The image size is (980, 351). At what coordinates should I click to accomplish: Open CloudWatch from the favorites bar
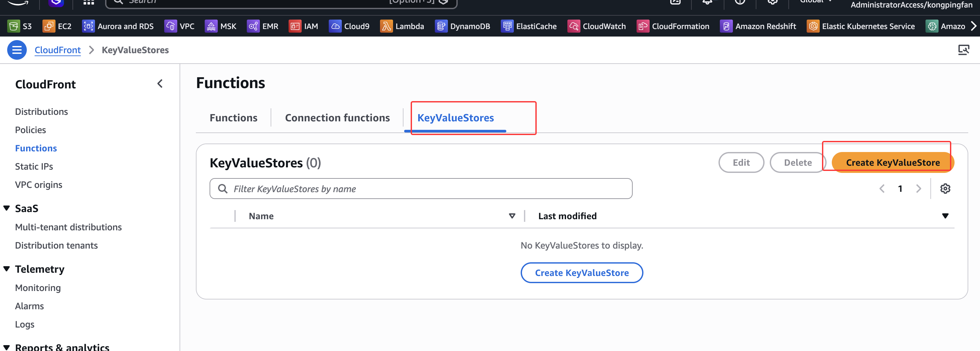573,26
